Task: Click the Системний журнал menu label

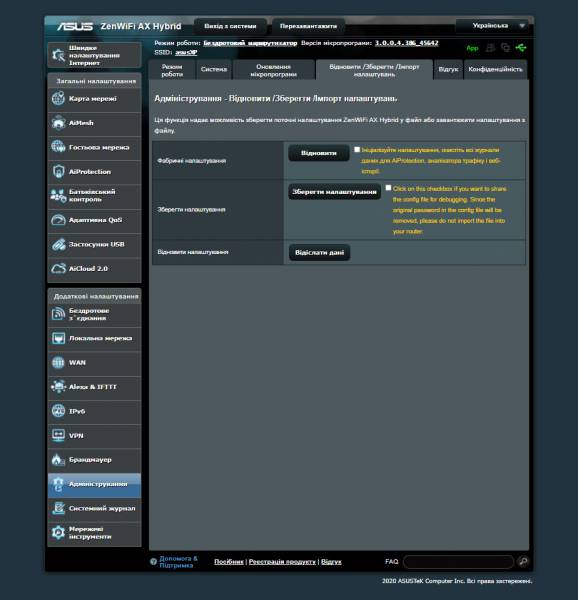Action: (102, 509)
